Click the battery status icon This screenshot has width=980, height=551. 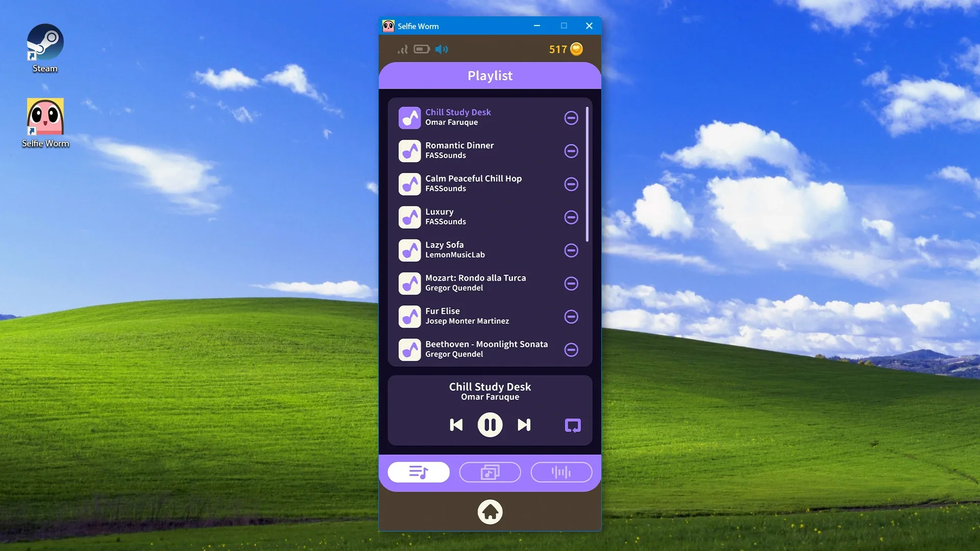tap(422, 49)
